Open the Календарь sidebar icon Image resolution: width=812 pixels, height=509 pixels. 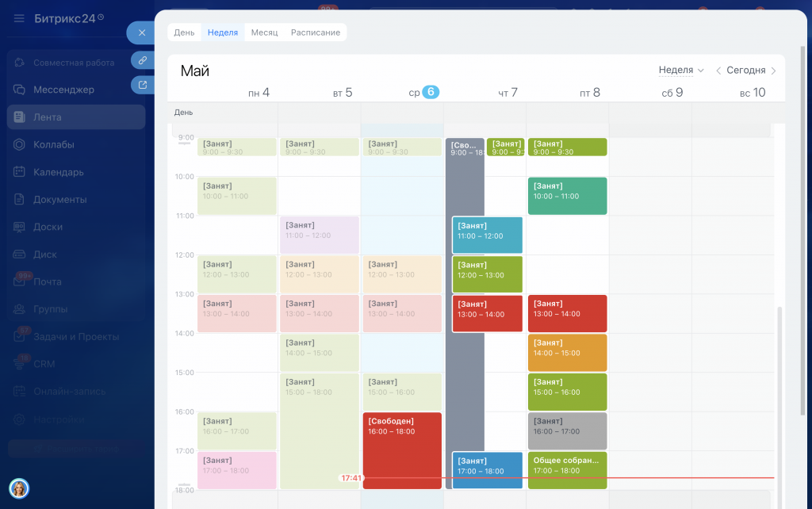point(19,172)
